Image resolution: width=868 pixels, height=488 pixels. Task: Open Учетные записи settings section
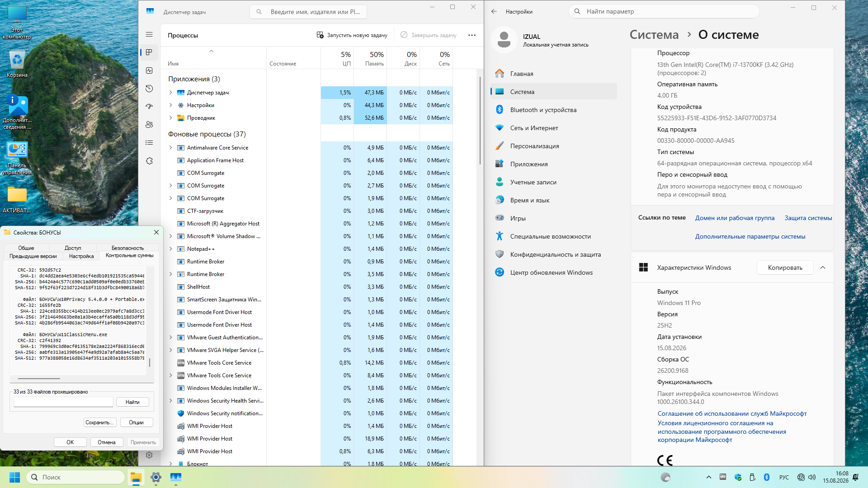click(x=554, y=182)
